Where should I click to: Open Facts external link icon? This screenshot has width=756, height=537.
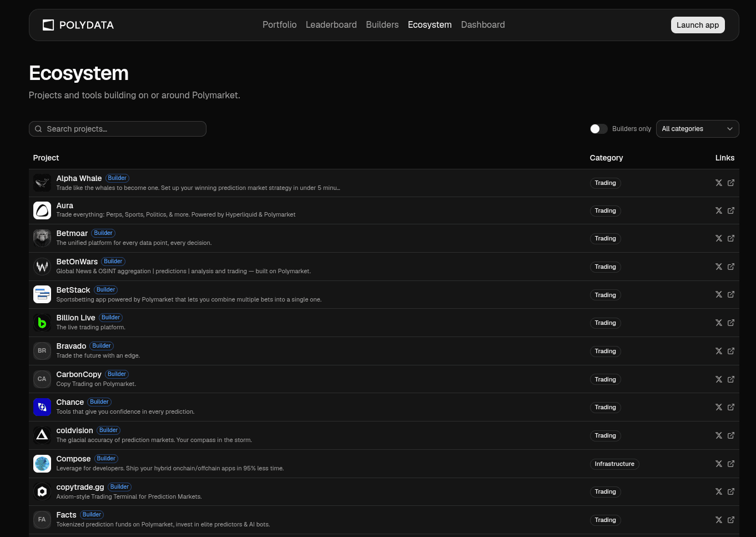coord(731,520)
